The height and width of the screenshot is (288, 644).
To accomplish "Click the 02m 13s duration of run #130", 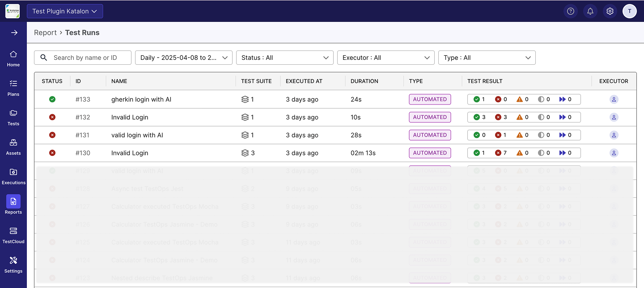I will point(363,153).
